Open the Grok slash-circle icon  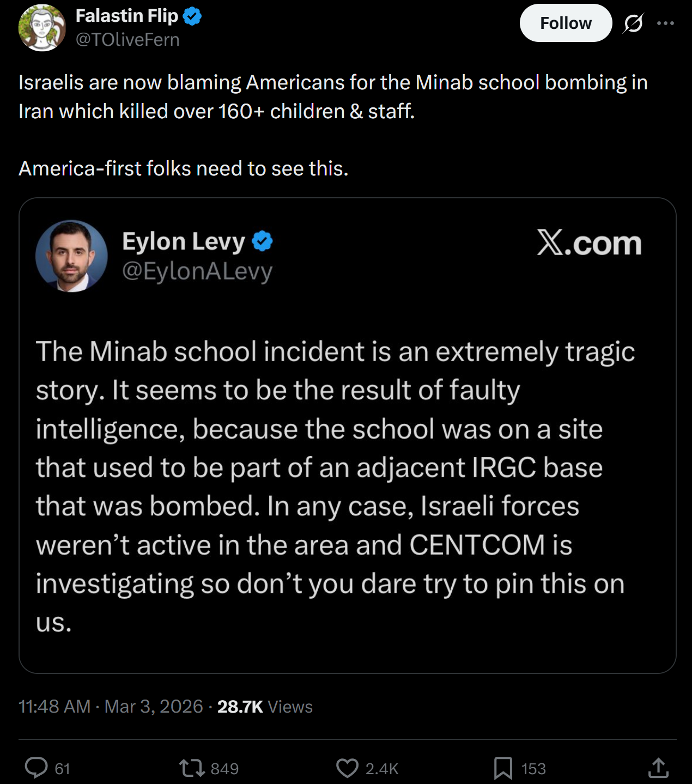pyautogui.click(x=633, y=23)
